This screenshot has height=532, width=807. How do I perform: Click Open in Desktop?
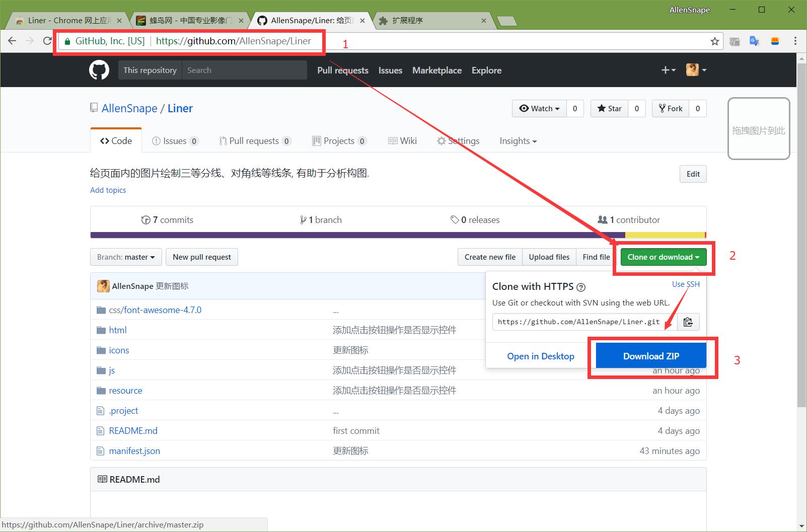click(x=541, y=356)
